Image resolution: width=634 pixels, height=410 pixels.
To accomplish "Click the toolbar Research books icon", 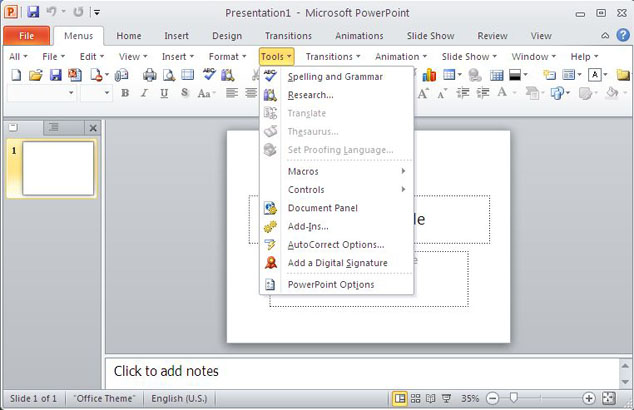I will coord(228,75).
